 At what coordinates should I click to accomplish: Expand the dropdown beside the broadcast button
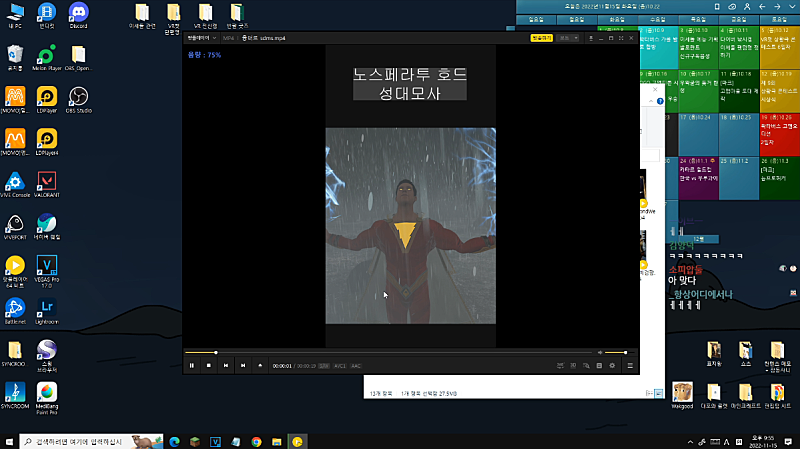tap(568, 38)
